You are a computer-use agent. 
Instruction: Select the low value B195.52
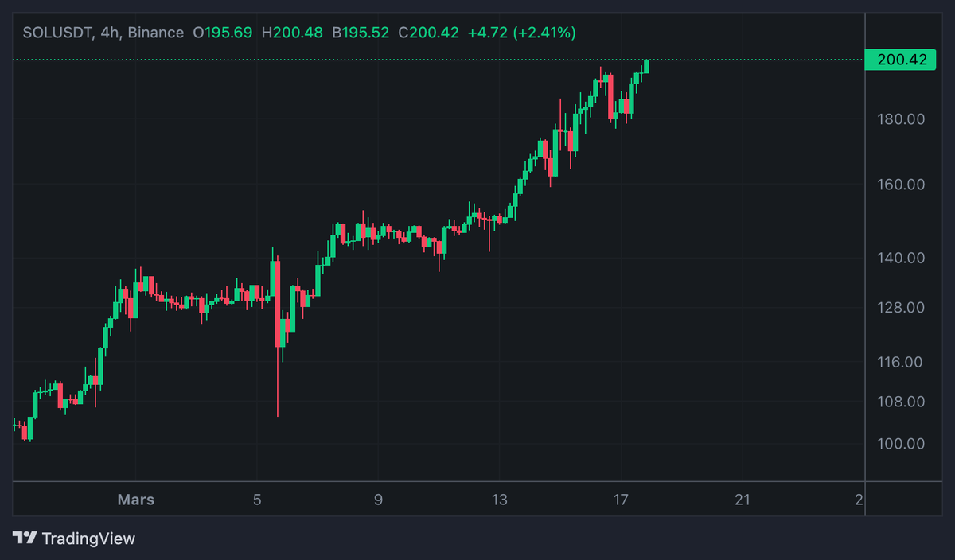coord(361,33)
